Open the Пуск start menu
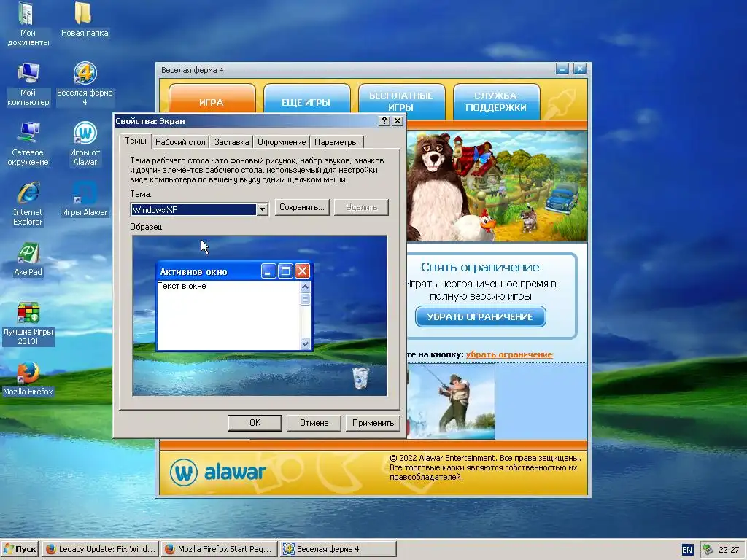Screen dimensions: 747x560 pyautogui.click(x=20, y=549)
